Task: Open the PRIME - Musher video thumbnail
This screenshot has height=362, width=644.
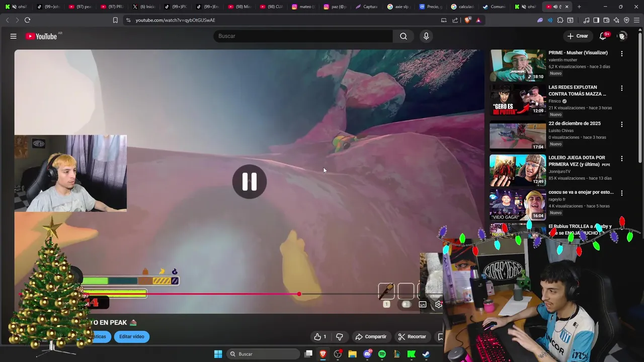Action: click(518, 65)
